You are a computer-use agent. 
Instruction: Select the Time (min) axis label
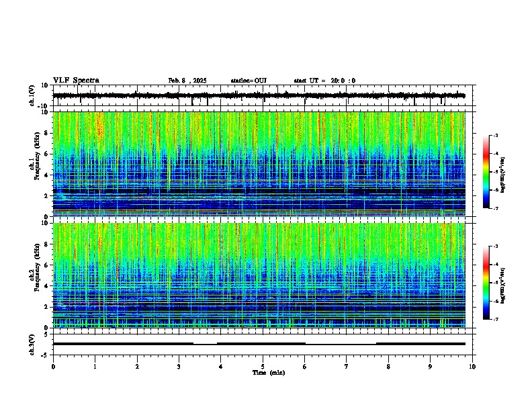[269, 373]
